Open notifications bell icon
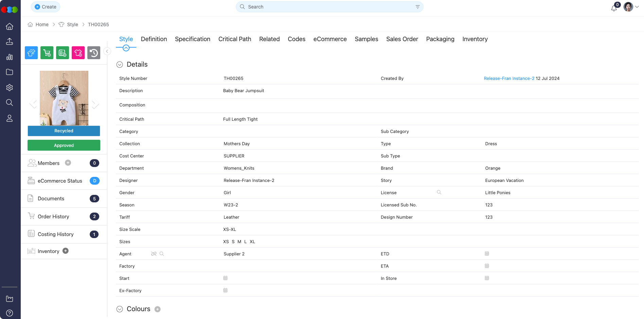Viewport: 644px width, 319px height. coord(614,8)
